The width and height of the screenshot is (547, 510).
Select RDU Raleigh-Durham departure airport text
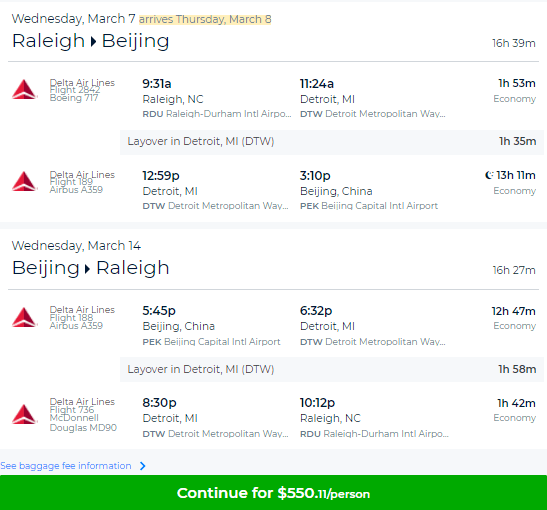(217, 114)
